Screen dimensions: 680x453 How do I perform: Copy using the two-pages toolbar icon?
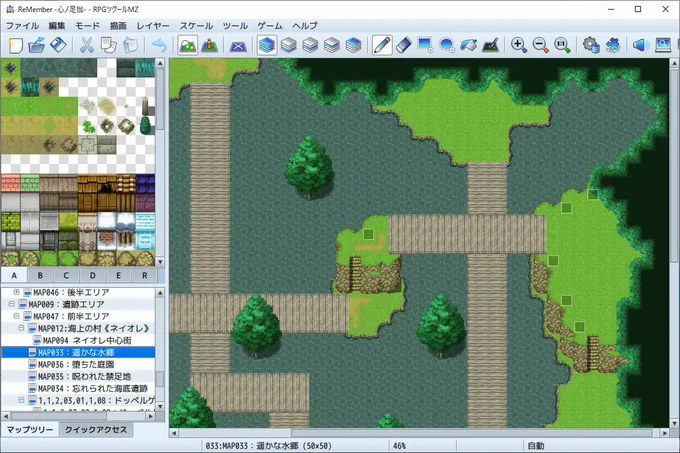[108, 45]
